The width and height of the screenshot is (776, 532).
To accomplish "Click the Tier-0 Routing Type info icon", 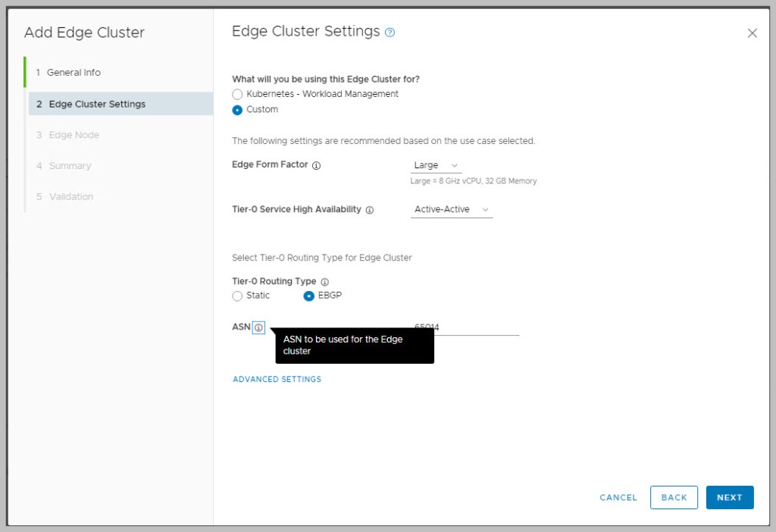I will click(324, 282).
